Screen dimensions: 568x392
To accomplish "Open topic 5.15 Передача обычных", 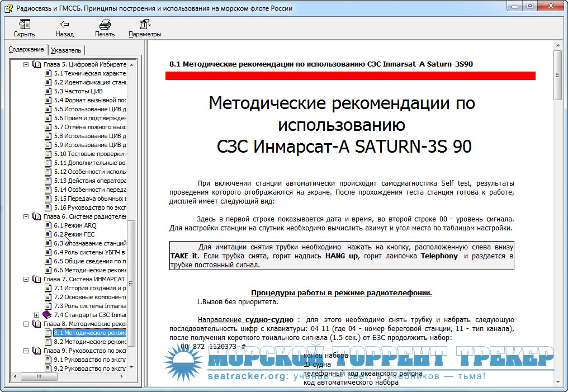I will 90,199.
